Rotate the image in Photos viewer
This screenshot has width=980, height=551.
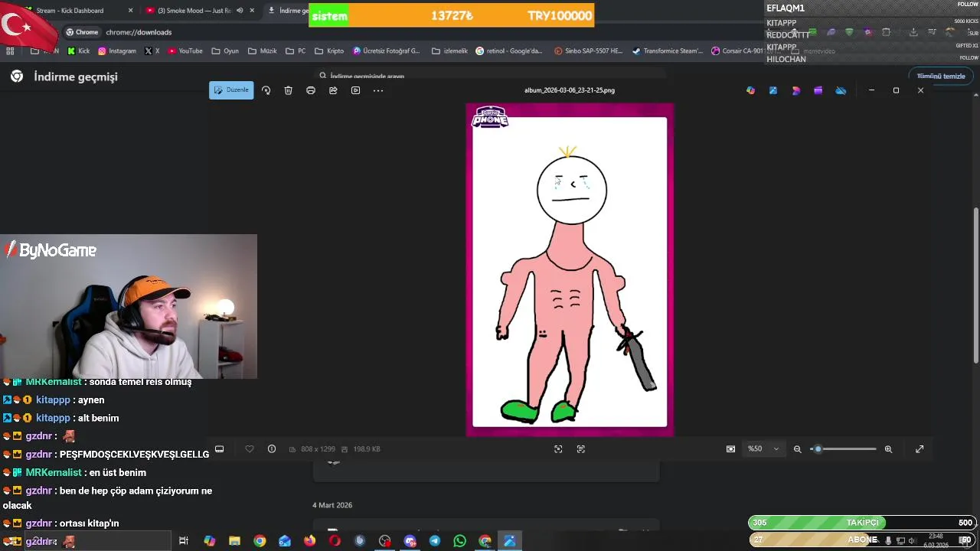pyautogui.click(x=266, y=90)
